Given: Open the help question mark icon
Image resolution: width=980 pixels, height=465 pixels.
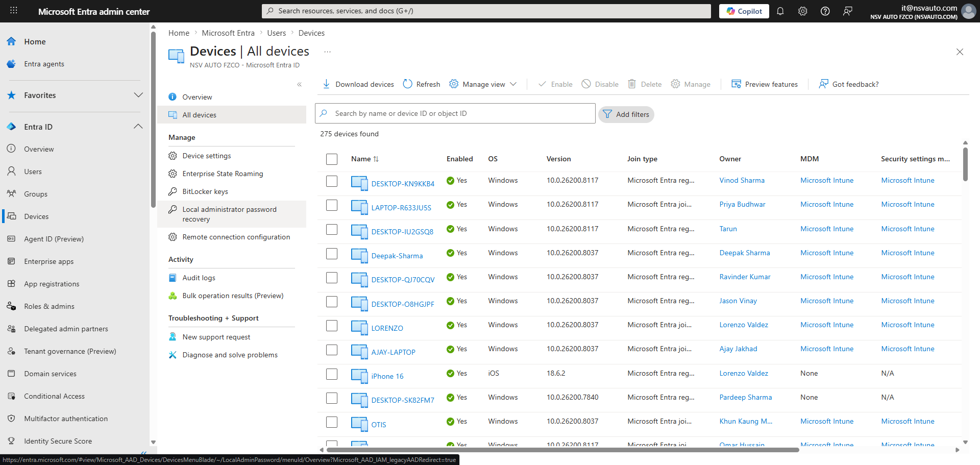Looking at the screenshot, I should tap(825, 11).
